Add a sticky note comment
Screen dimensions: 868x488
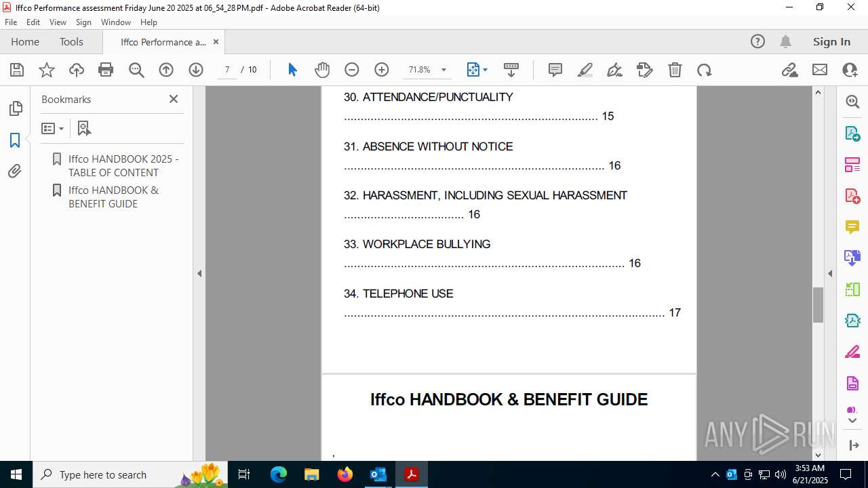coord(555,70)
